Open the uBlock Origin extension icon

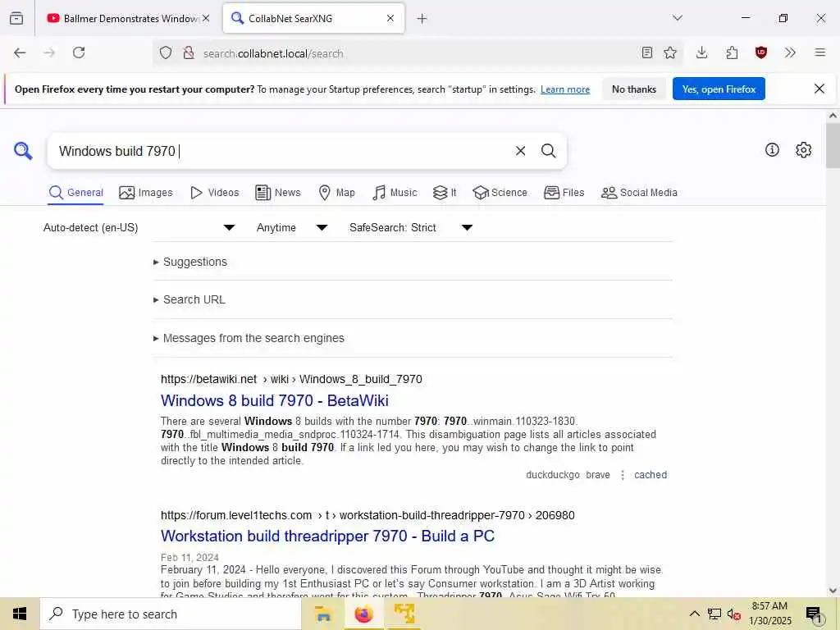point(760,52)
